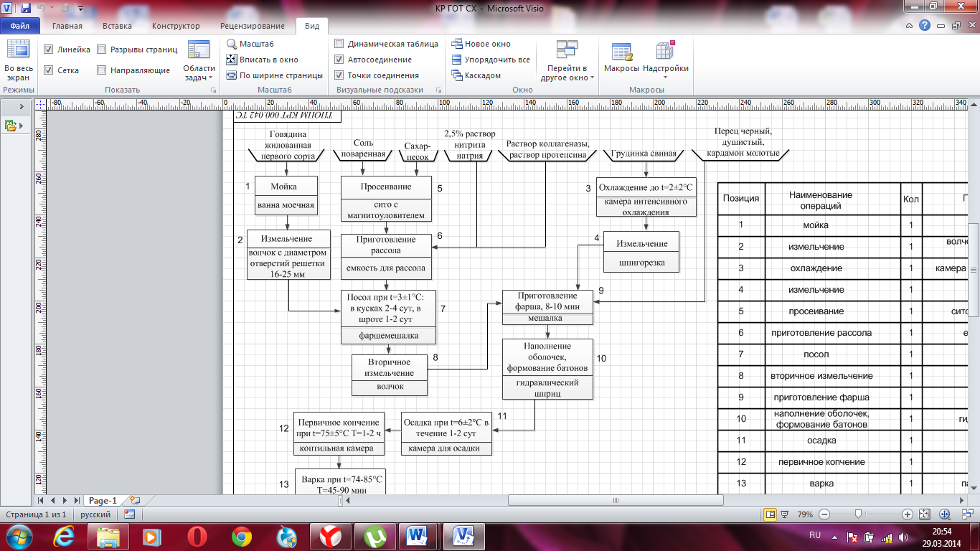Enable the Динамическая таблица checkbox
This screenshot has height=551, width=980.
pos(339,44)
